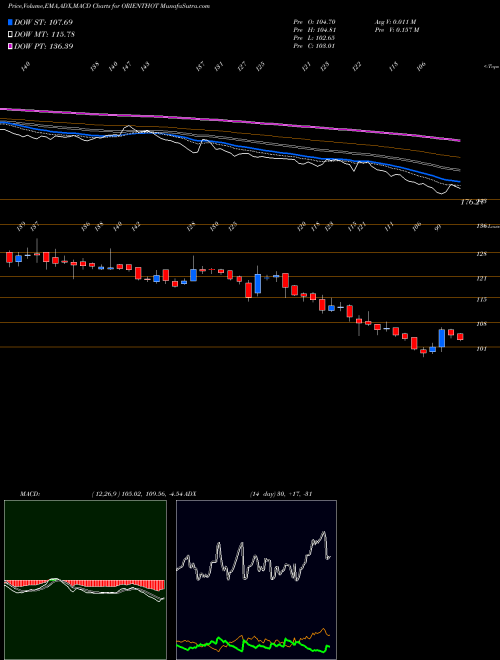Click the Pre O: 104.70 value
Image resolution: width=500 pixels, height=660 pixels.
tap(314, 22)
